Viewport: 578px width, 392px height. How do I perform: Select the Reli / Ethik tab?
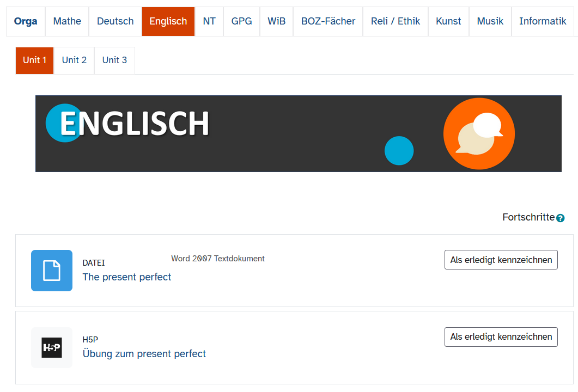pos(396,21)
